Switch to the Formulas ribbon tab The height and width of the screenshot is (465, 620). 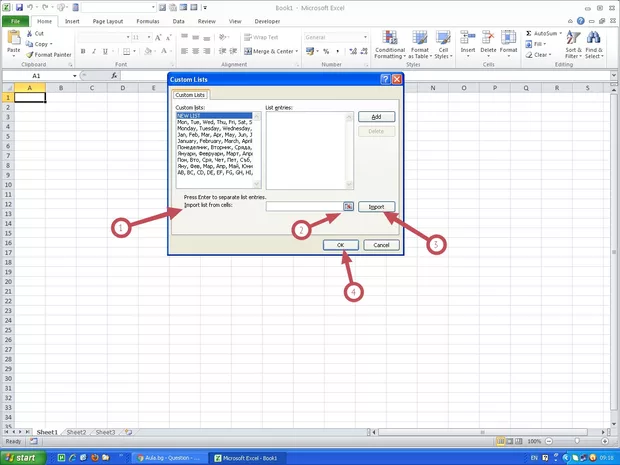147,20
